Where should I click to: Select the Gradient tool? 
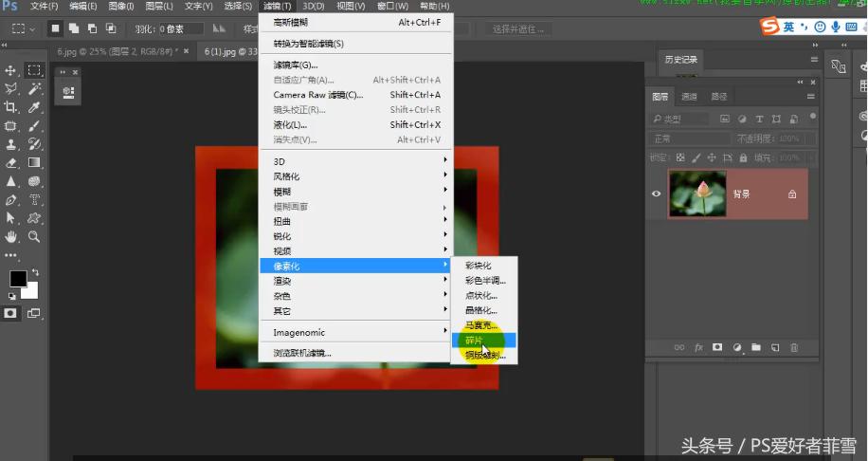34,162
